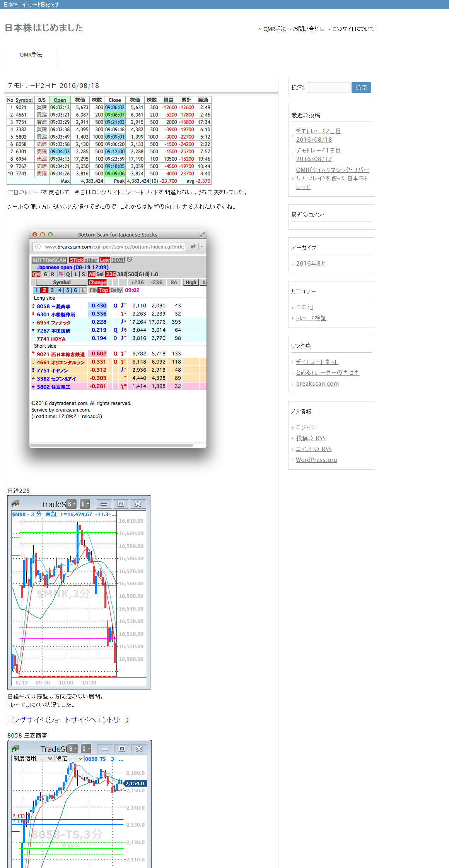
Task: Open the mini chart icon in the 9021 西日本旅客鉄道 row
Action: [124, 353]
